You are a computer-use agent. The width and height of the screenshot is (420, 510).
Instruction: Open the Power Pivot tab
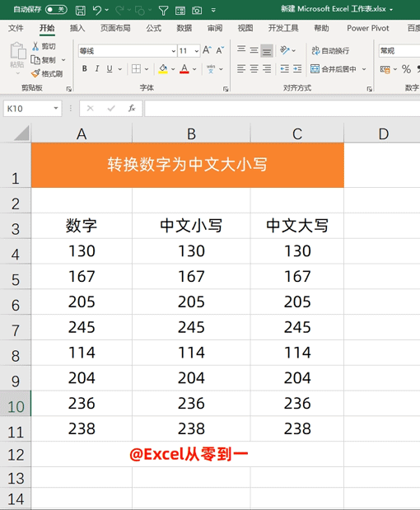368,28
